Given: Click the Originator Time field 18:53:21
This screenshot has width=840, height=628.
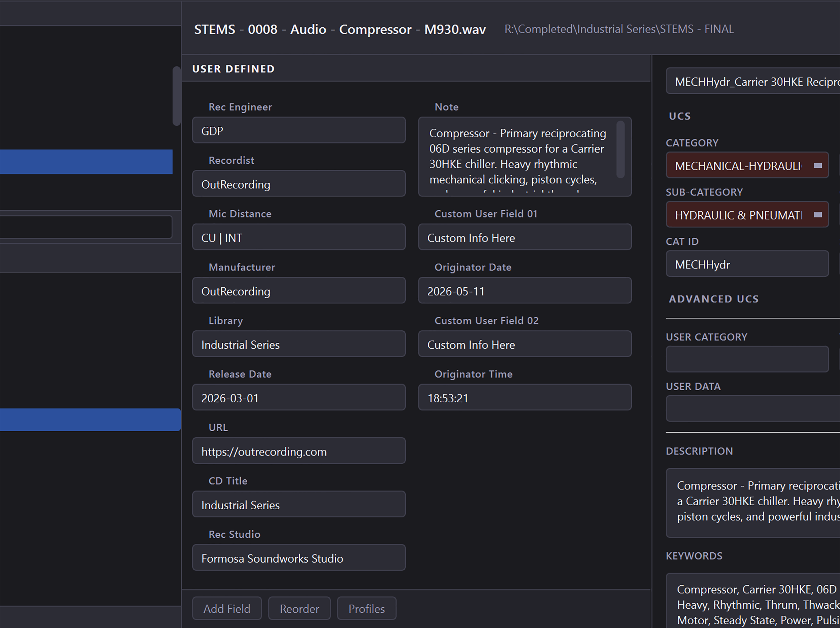Looking at the screenshot, I should [x=525, y=397].
